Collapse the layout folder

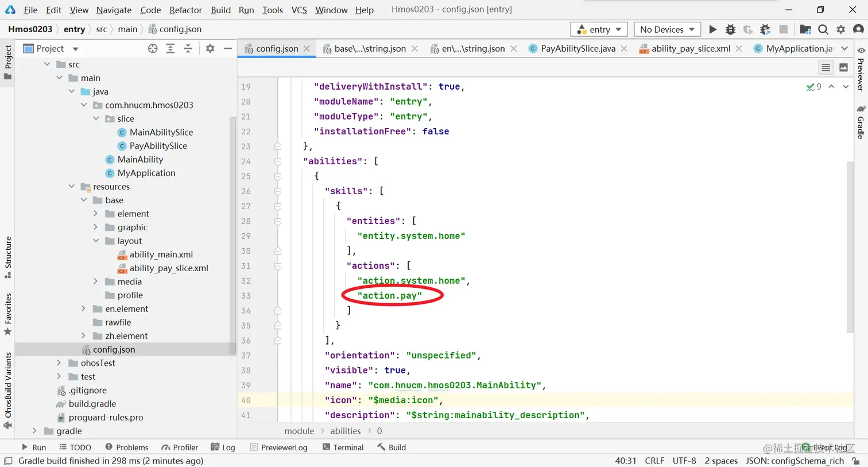point(96,241)
